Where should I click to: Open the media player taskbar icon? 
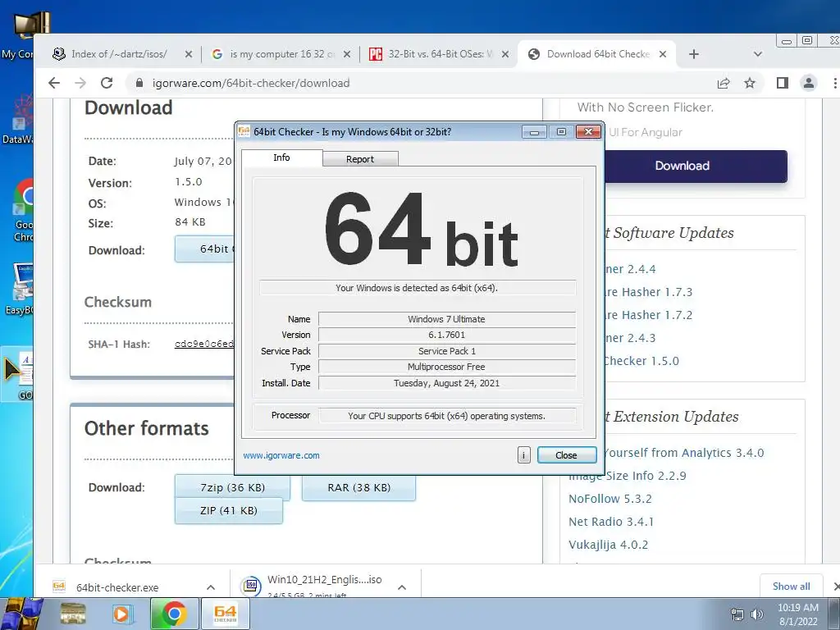121,614
